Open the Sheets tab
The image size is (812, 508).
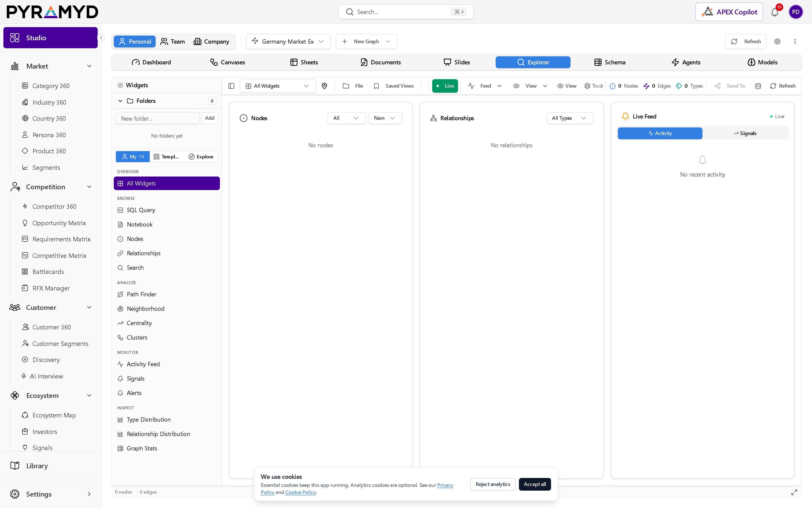tap(304, 62)
